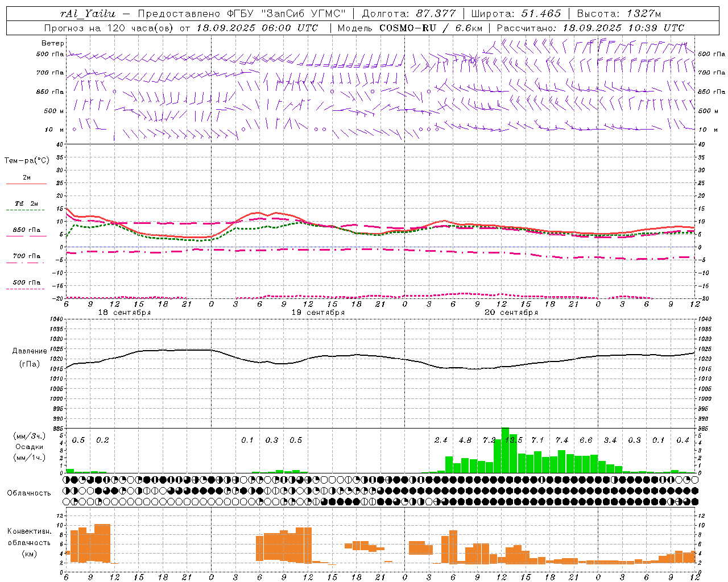The image size is (728, 582).
Task: Click the 0.4 precipitation total value
Action: [682, 440]
